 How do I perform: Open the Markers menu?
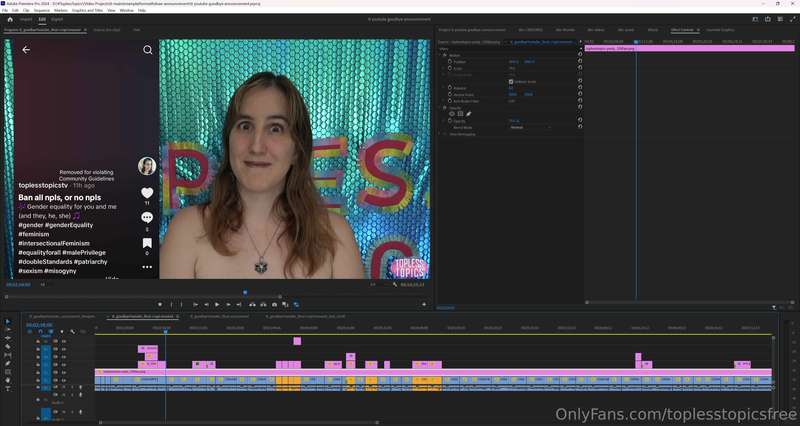click(x=61, y=10)
